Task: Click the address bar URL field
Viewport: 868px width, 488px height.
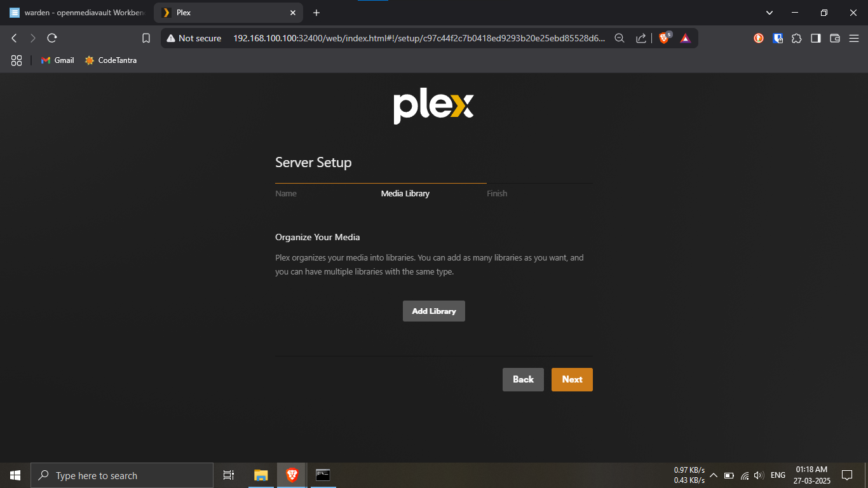Action: (418, 38)
